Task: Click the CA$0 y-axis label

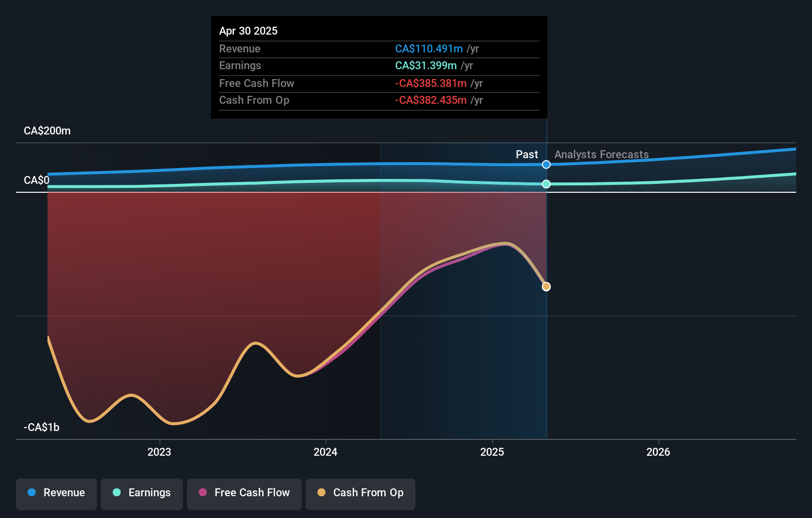Action: [37, 180]
